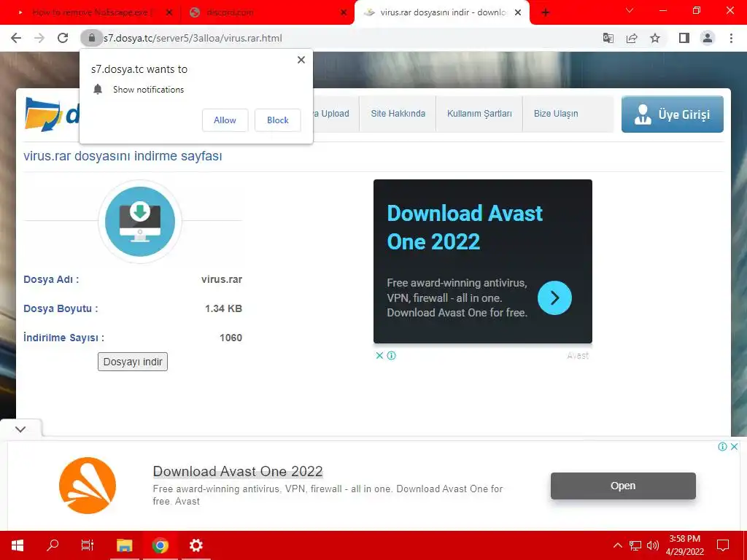The width and height of the screenshot is (747, 560).
Task: Open Settings gear on the taskbar
Action: pyautogui.click(x=196, y=545)
